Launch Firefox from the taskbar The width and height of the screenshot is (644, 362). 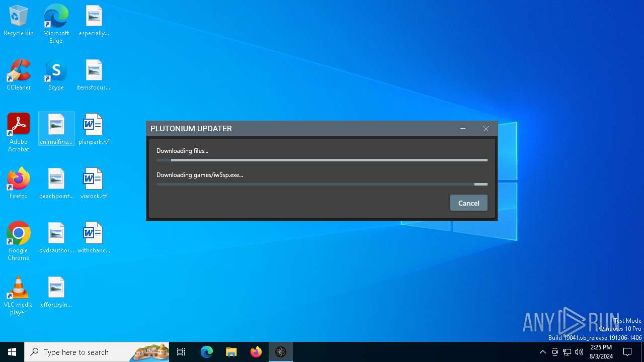256,352
